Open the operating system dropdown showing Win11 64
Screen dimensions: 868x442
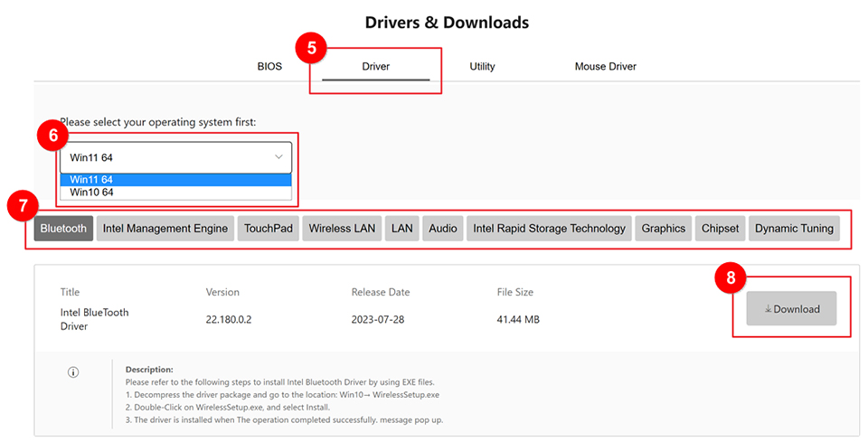(175, 157)
